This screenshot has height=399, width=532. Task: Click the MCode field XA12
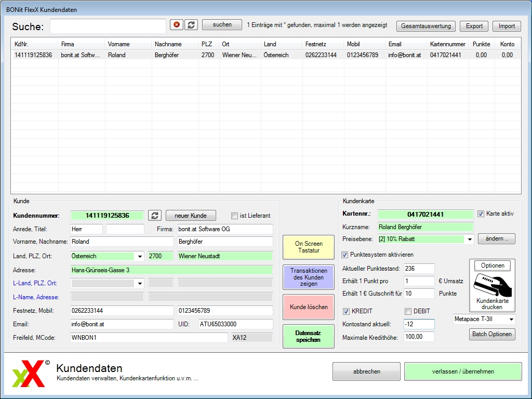click(252, 338)
